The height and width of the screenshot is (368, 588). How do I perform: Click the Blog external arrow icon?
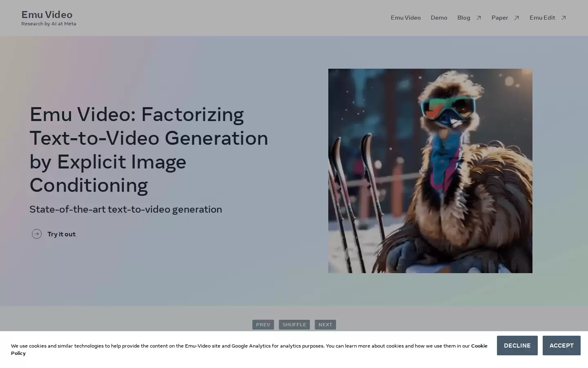[x=479, y=18]
